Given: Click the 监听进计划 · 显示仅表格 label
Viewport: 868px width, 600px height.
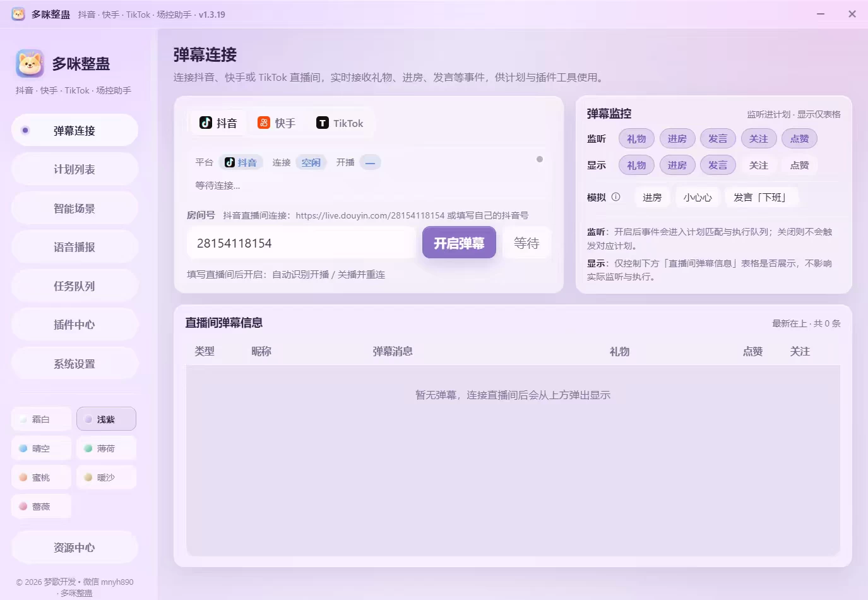Looking at the screenshot, I should pyautogui.click(x=794, y=114).
